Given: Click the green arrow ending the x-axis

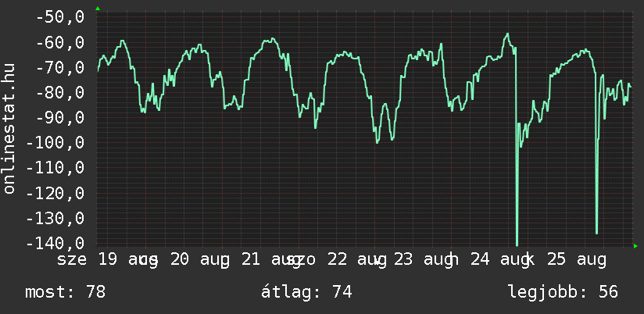Looking at the screenshot, I should tap(635, 246).
